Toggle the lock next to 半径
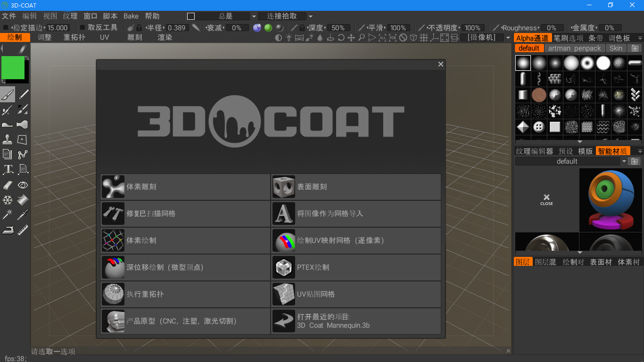Viewport: 644px width, 362px height. (139, 28)
